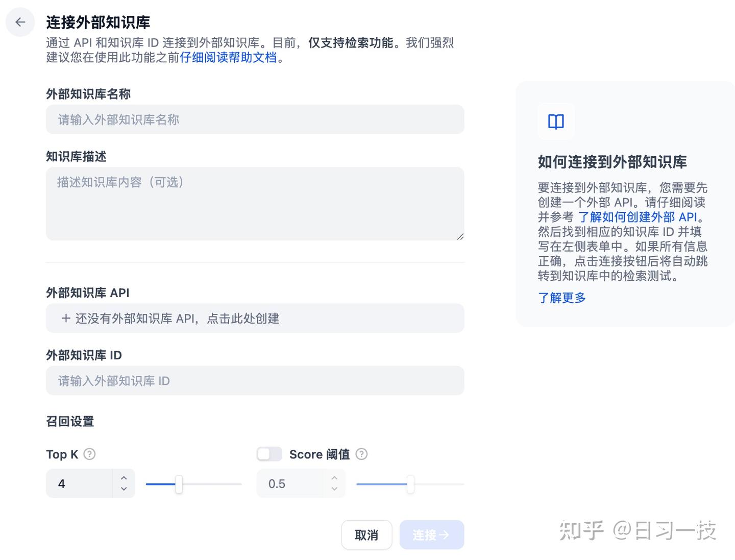Click the 知识库描述 text area
The height and width of the screenshot is (560, 735).
(255, 203)
